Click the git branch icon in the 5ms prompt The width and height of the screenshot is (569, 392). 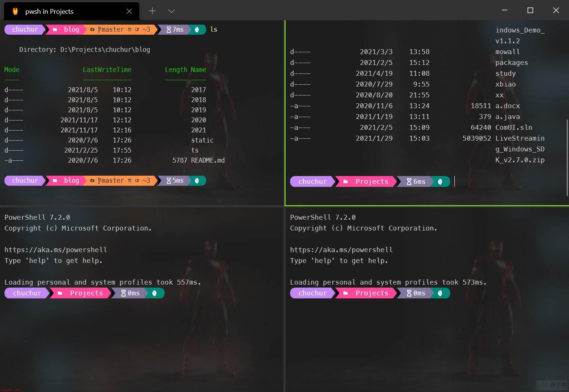point(99,181)
